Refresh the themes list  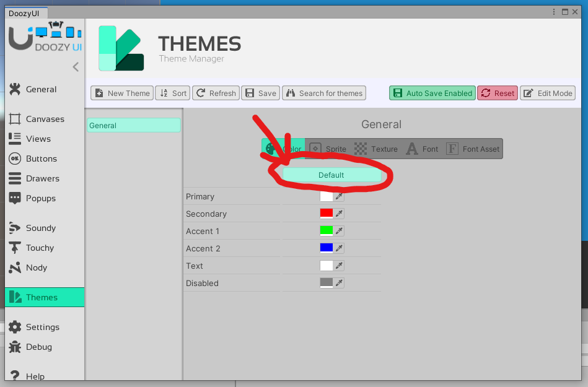tap(216, 93)
